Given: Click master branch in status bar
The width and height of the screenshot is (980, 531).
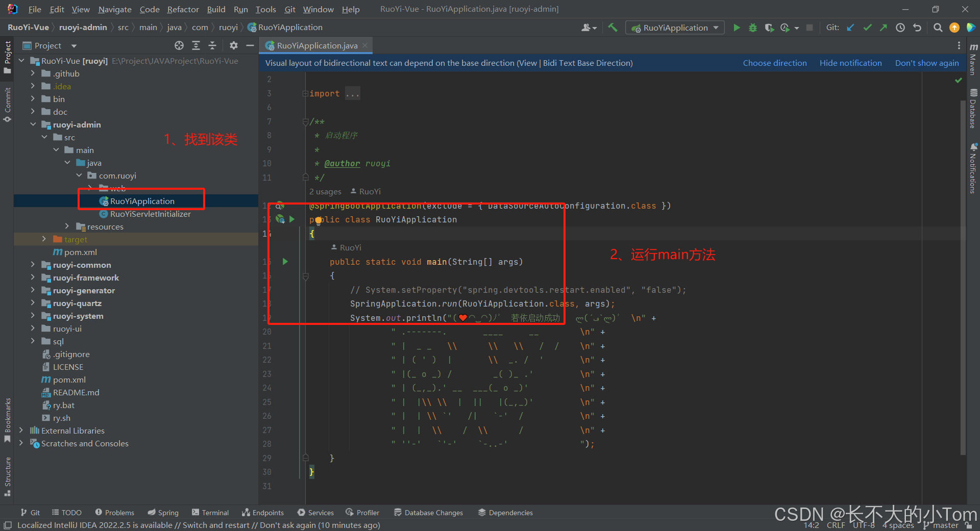Looking at the screenshot, I should tap(942, 525).
